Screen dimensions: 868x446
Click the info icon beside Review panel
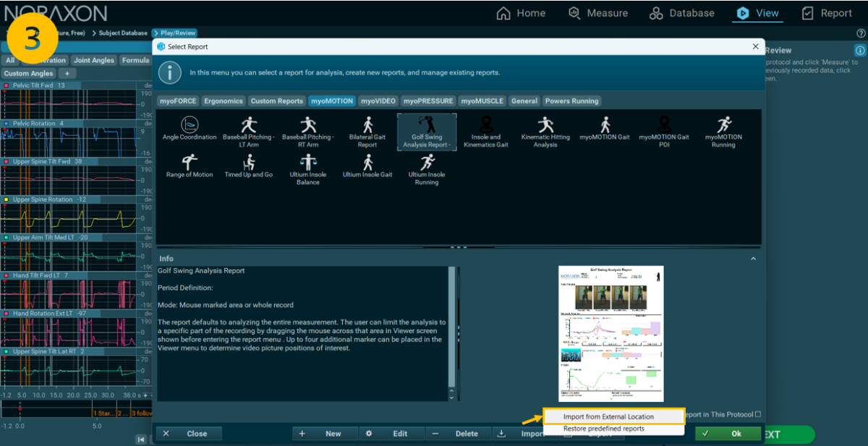(860, 51)
